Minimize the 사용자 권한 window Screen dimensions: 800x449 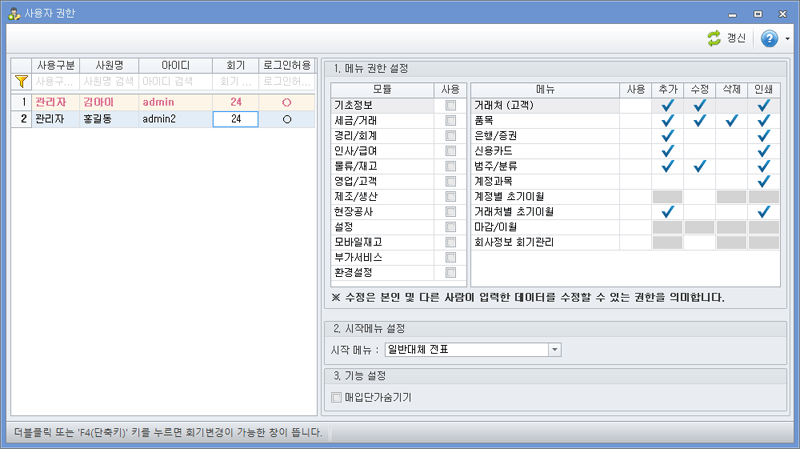[x=733, y=14]
